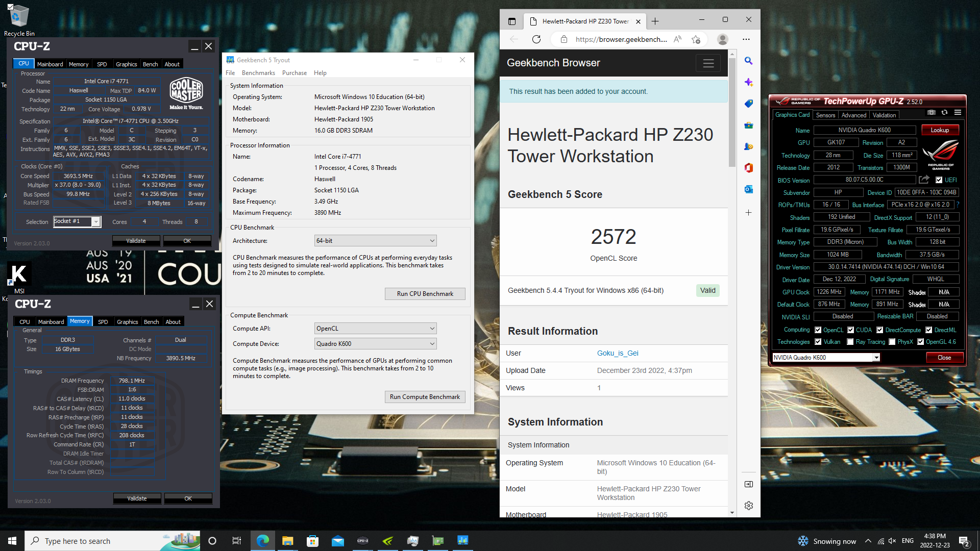Open the Shopping tag icon in Edge sidebar
The image size is (980, 551).
748,104
